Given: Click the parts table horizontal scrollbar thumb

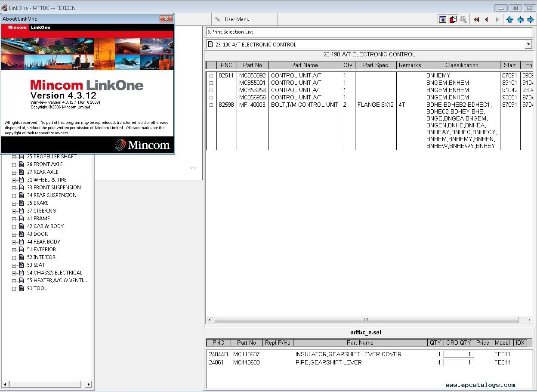Looking at the screenshot, I should [366, 320].
